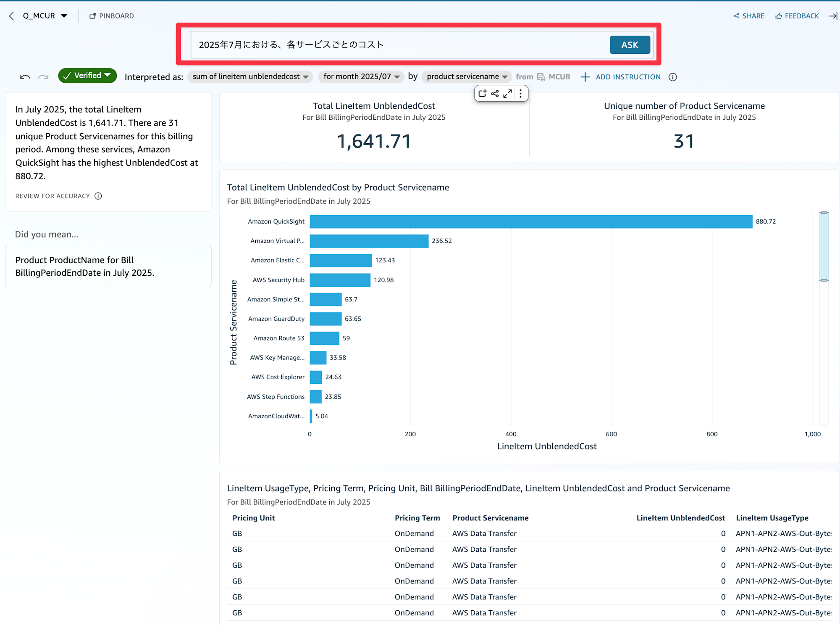Click the Amazon QuickSight bar

click(x=531, y=222)
